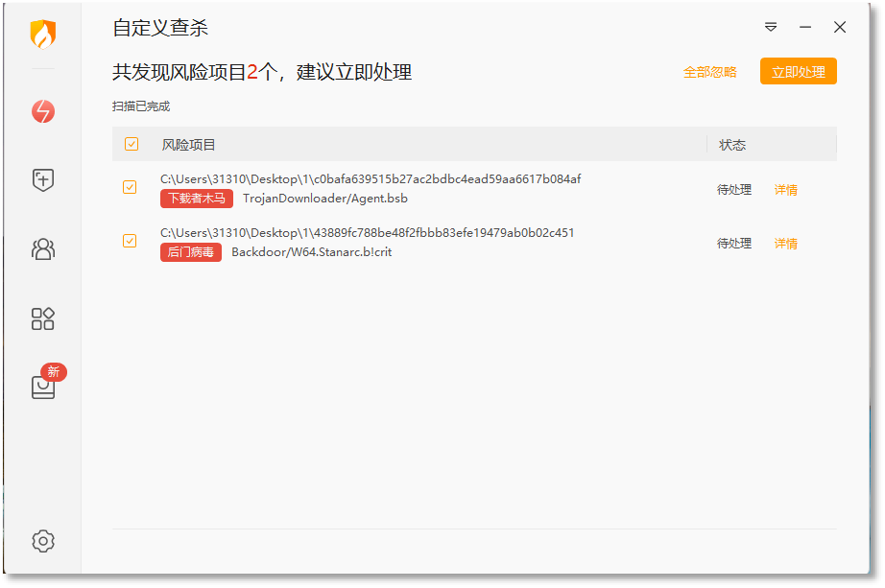
Task: Click the Backdoor/W64.Stanarc.b!crit threat name
Action: (312, 252)
